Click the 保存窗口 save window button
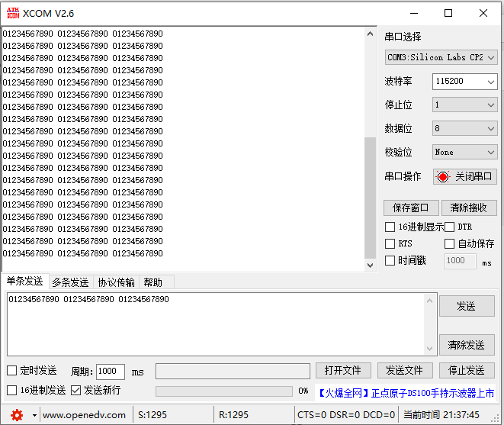 (411, 208)
